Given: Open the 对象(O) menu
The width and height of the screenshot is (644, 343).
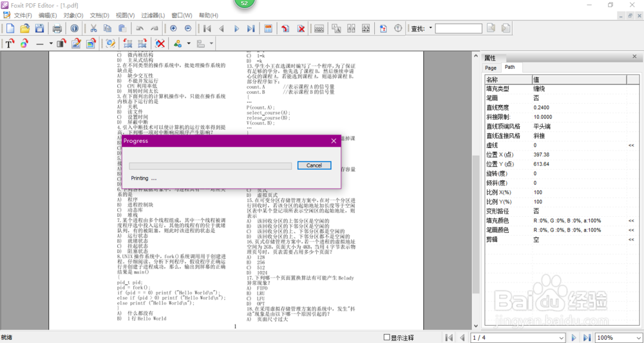Looking at the screenshot, I should coord(73,15).
